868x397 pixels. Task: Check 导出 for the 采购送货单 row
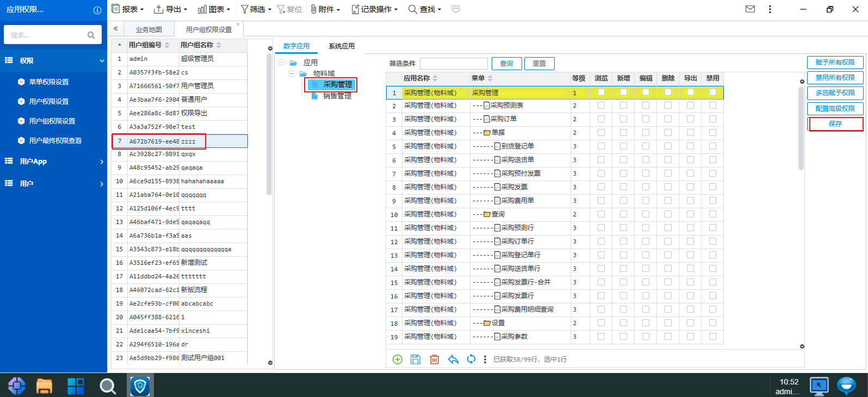click(x=690, y=159)
